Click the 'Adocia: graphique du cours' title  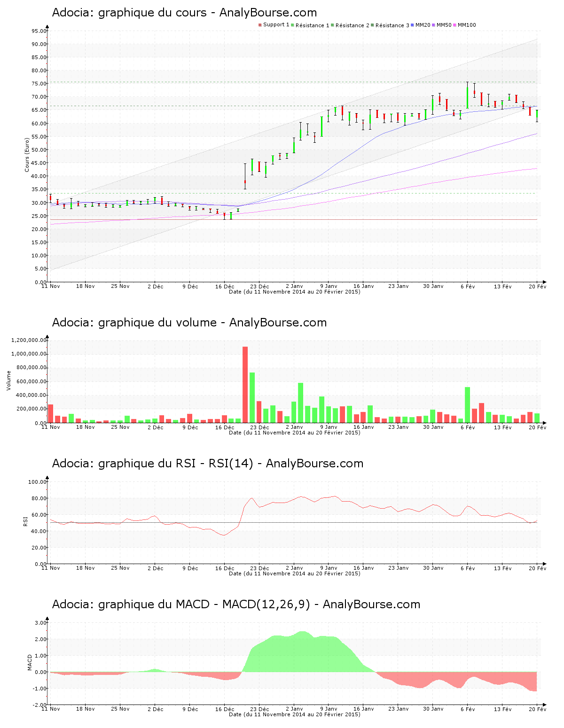tap(184, 13)
